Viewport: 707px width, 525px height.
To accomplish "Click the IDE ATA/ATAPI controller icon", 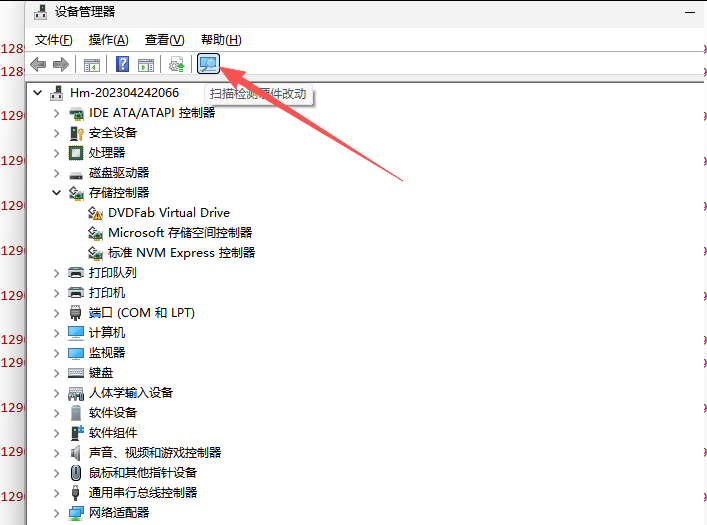I will pos(76,114).
